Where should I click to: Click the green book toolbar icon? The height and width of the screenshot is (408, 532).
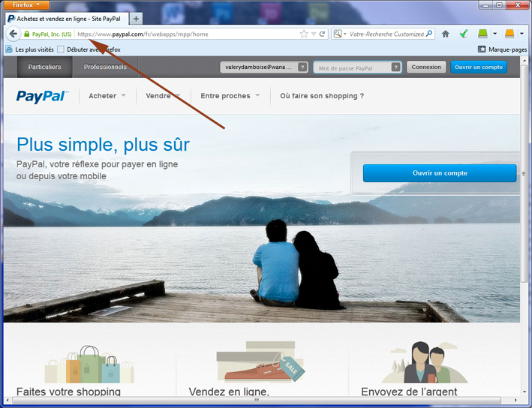point(482,34)
